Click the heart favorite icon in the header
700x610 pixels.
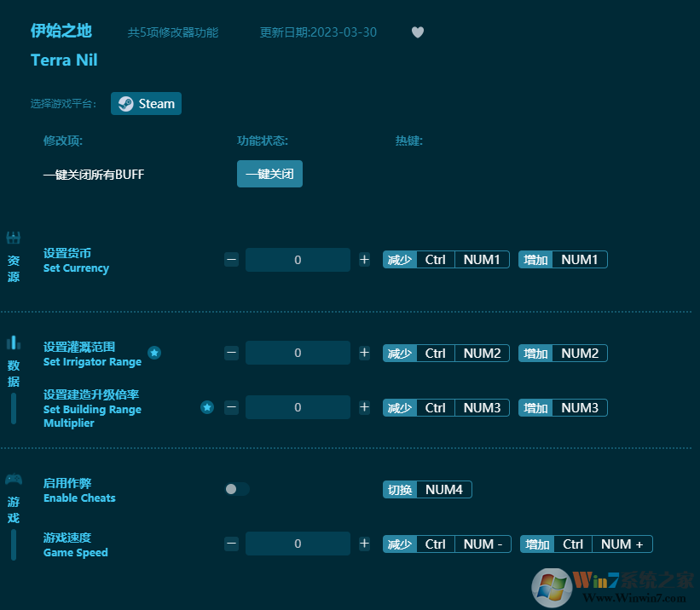pyautogui.click(x=418, y=32)
